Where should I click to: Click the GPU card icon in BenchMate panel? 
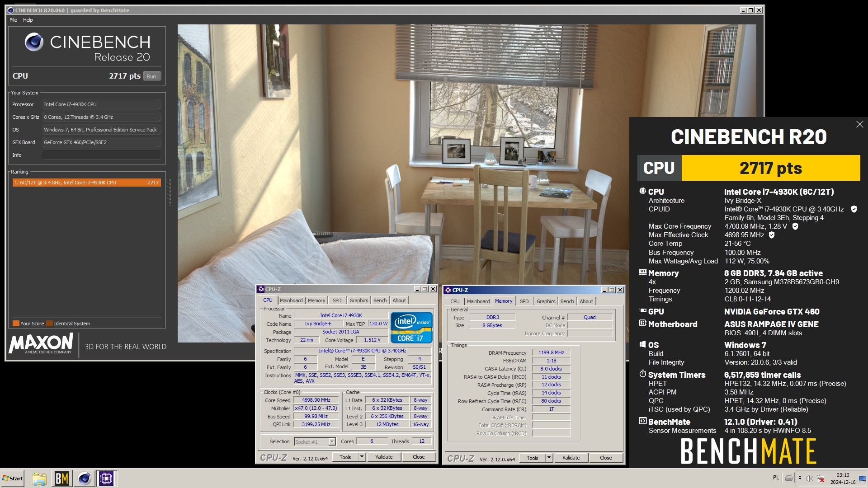click(x=642, y=311)
